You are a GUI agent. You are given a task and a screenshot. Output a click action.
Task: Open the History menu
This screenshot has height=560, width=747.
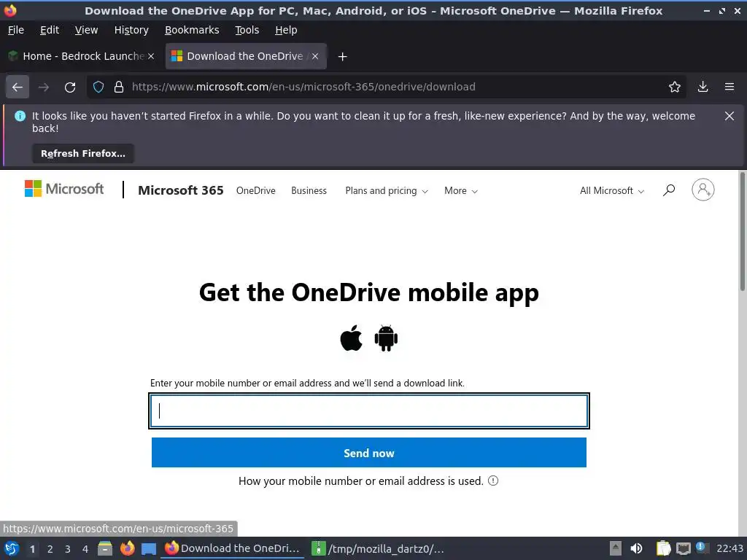click(x=131, y=30)
